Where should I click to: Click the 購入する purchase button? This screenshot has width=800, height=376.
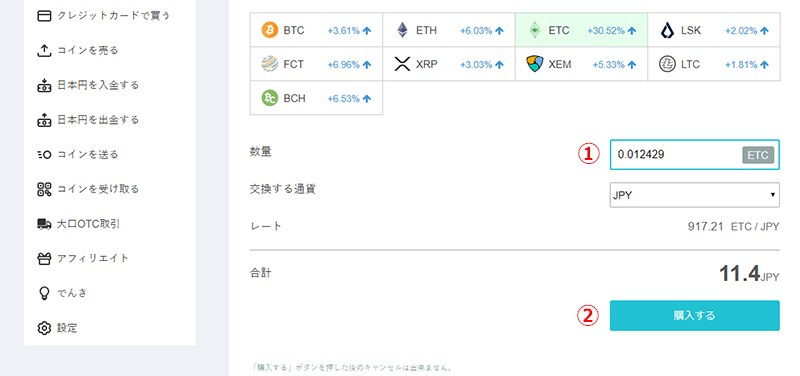coord(694,315)
